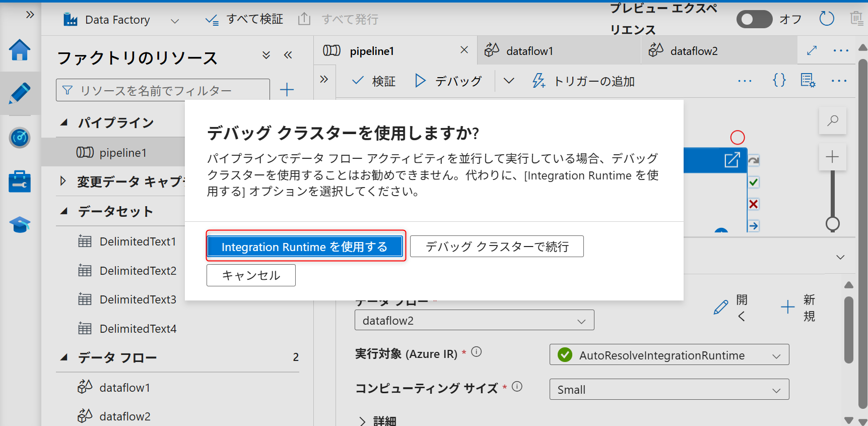Viewport: 868px width, 426px height.
Task: Open the Home icon in sidebar
Action: (20, 50)
